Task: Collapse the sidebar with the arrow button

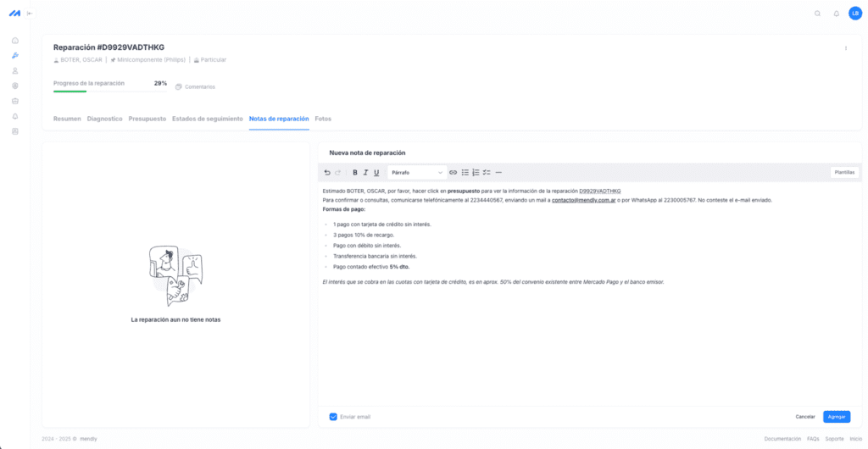Action: (31, 14)
